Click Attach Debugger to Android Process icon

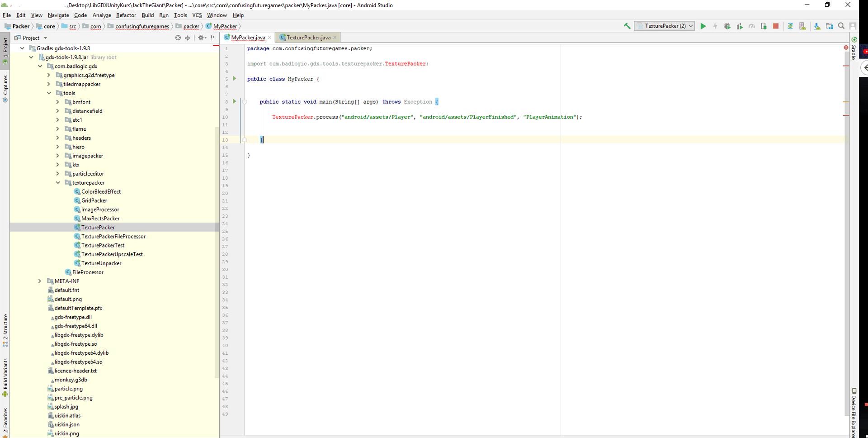point(764,26)
